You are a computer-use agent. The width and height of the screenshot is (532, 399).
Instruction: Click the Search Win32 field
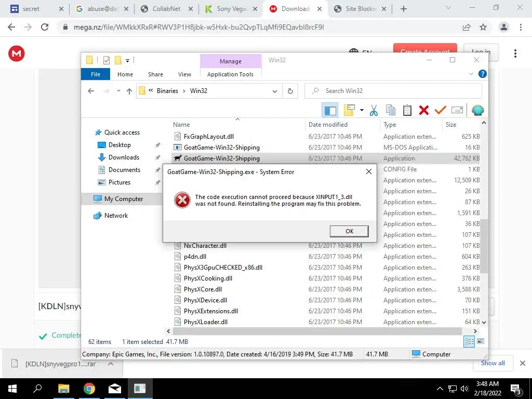[x=393, y=91]
